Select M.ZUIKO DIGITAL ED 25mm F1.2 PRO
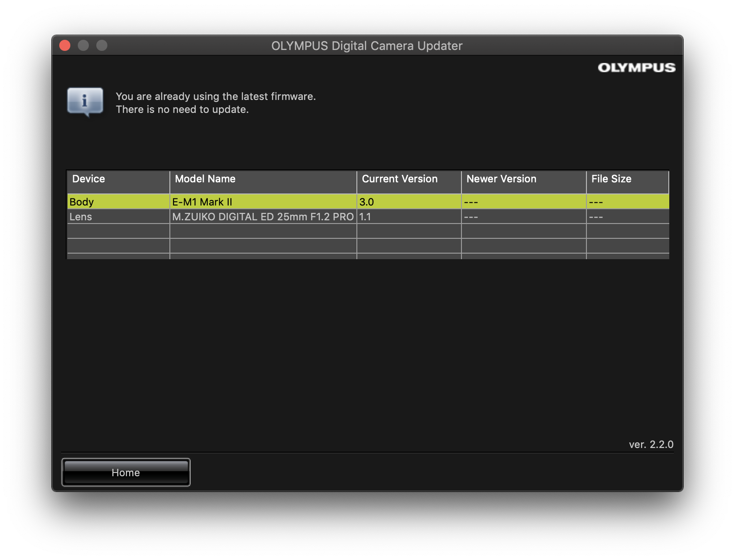 click(x=263, y=217)
